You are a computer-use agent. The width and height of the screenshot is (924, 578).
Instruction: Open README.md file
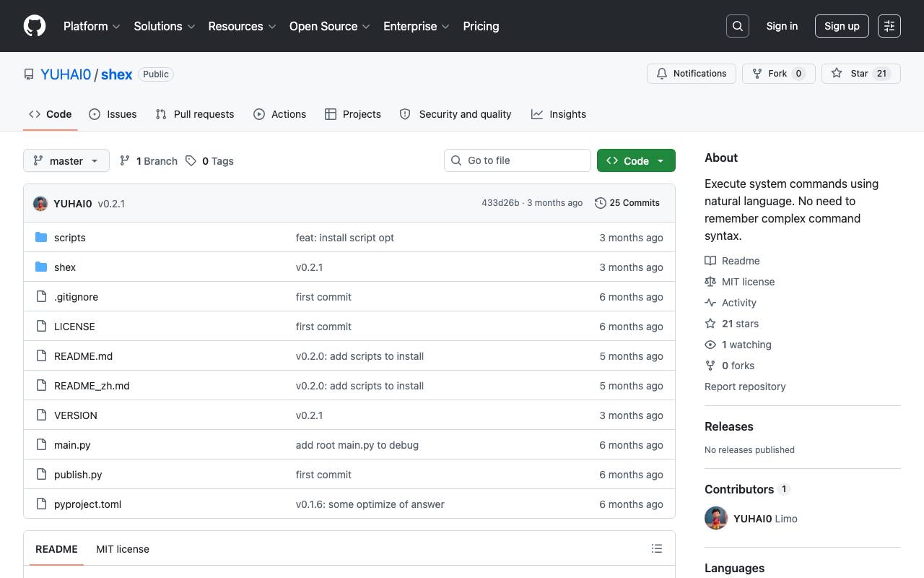83,356
